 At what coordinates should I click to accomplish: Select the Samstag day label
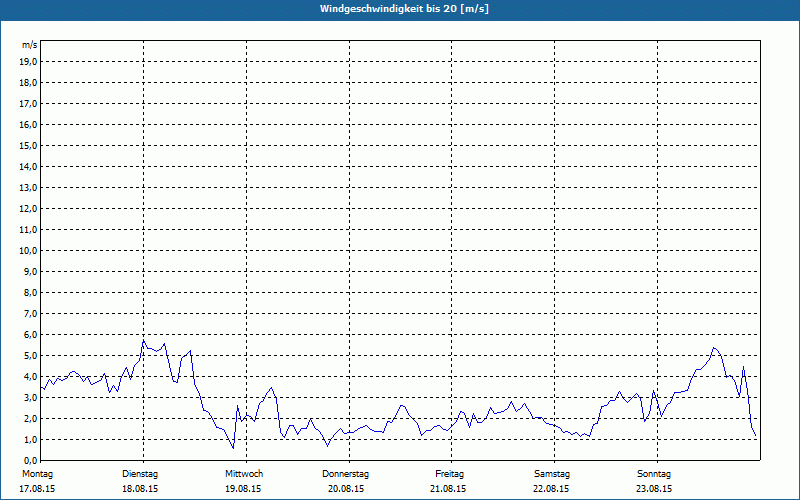pos(552,474)
